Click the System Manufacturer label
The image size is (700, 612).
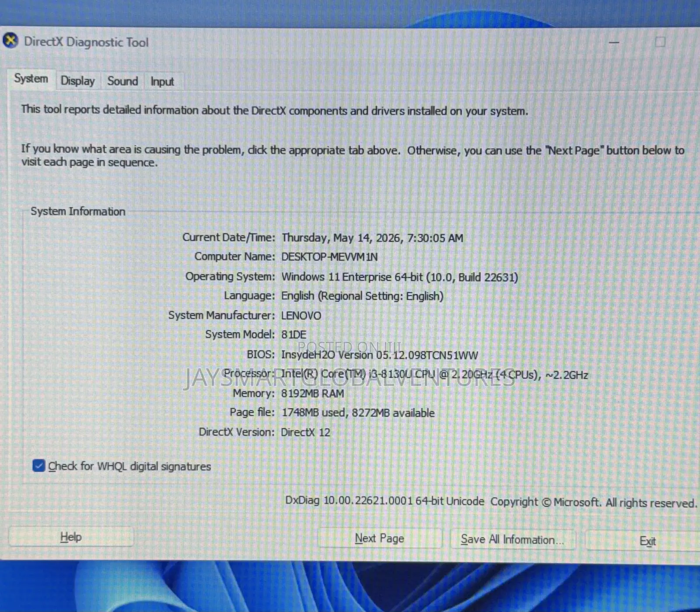(222, 315)
